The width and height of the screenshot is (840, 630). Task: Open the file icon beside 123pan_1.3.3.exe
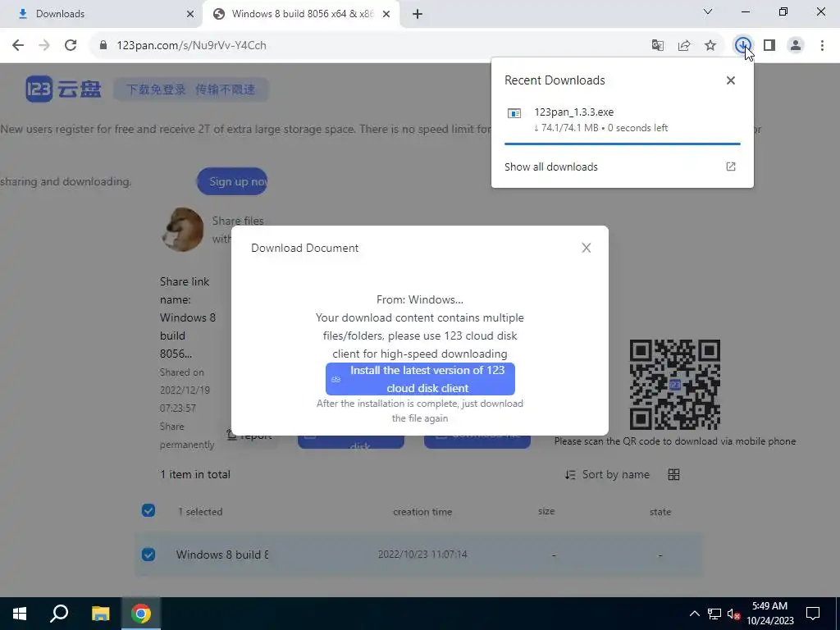pyautogui.click(x=514, y=113)
